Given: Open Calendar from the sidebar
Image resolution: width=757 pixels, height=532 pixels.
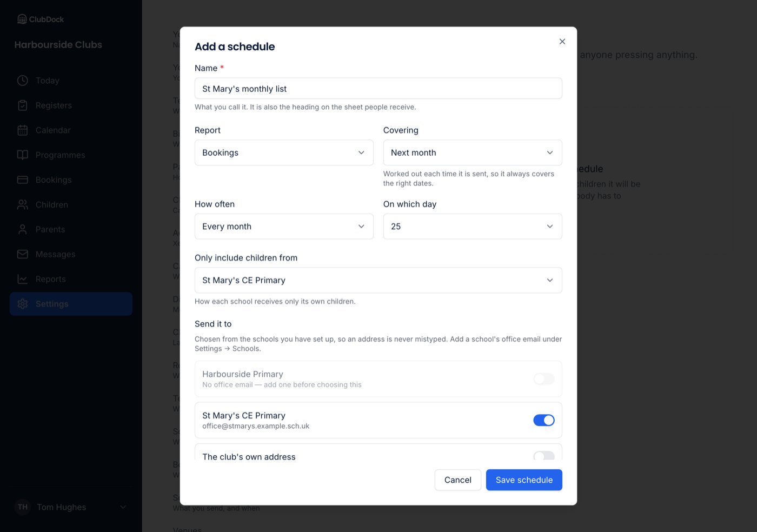Looking at the screenshot, I should (x=71, y=130).
